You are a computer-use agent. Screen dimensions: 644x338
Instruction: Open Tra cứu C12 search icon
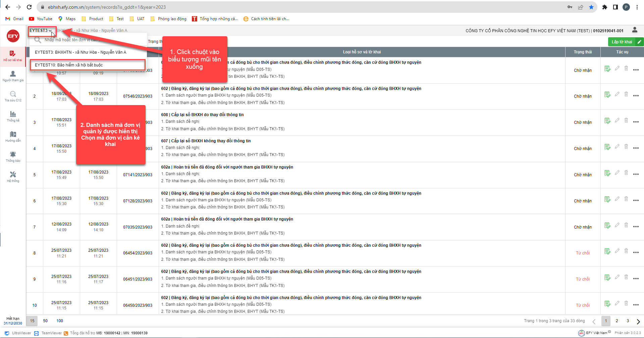(x=13, y=96)
